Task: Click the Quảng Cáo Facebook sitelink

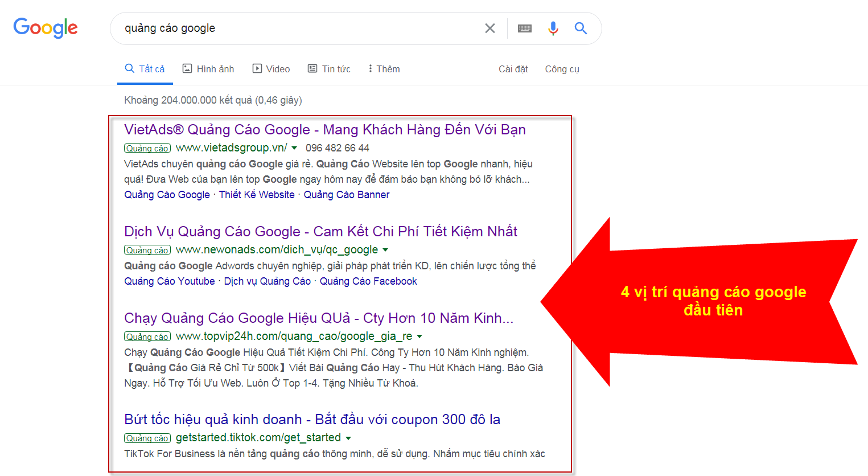Action: coord(368,281)
